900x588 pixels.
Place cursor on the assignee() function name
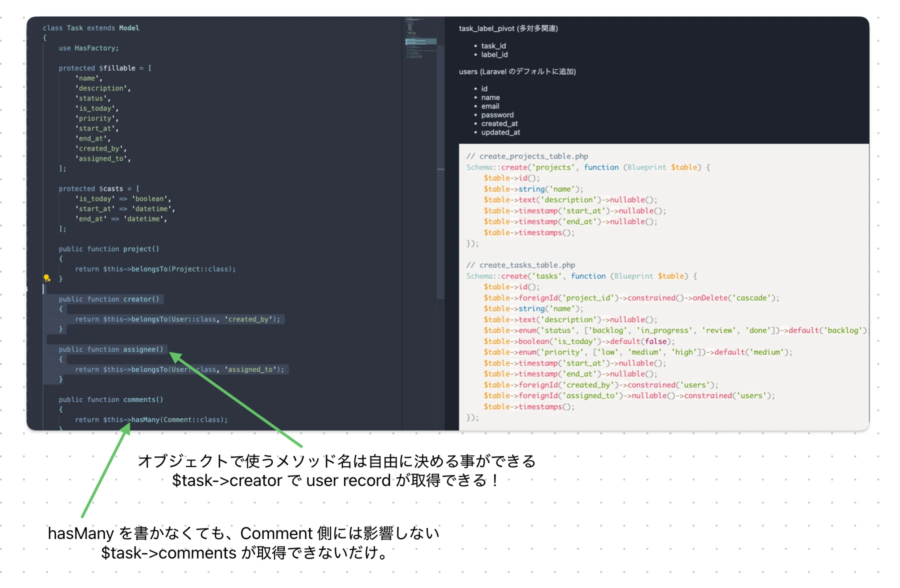[x=143, y=349]
